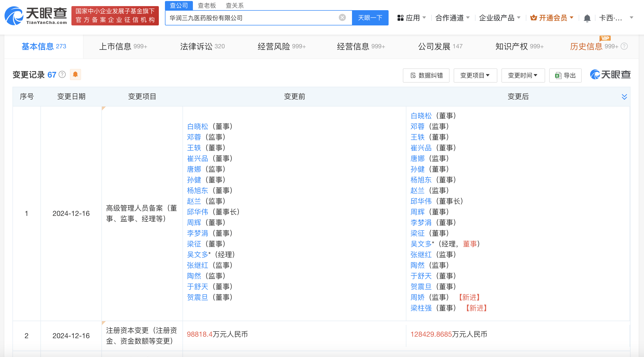Click the 数据纠错 button
The width and height of the screenshot is (644, 357).
(426, 76)
